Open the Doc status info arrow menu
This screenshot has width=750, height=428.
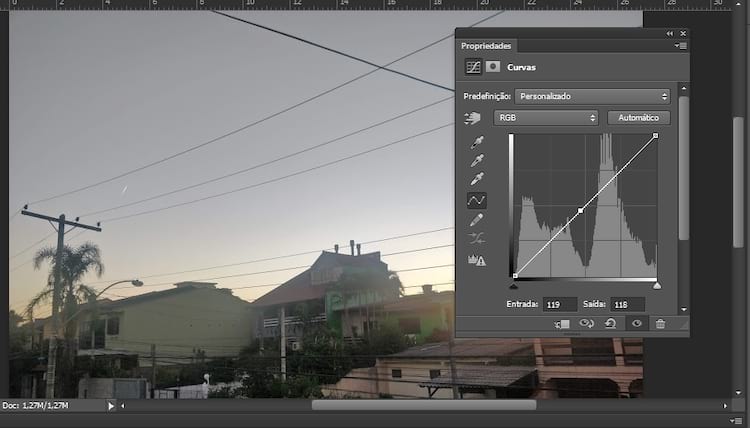tap(111, 406)
